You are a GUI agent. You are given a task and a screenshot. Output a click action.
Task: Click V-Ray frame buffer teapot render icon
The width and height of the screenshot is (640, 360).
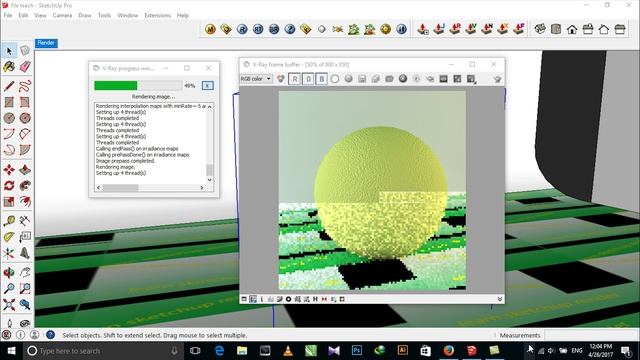[497, 79]
